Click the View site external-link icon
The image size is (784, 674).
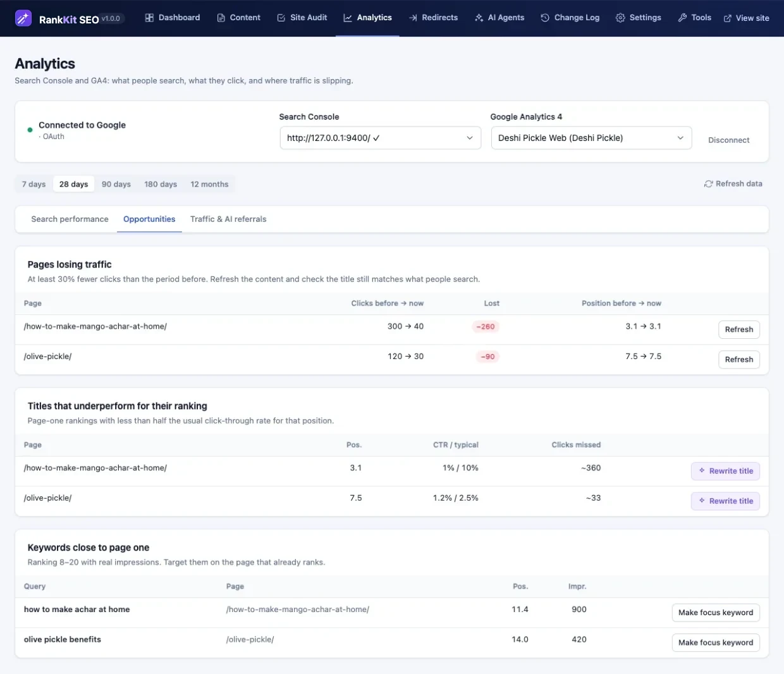coord(728,18)
